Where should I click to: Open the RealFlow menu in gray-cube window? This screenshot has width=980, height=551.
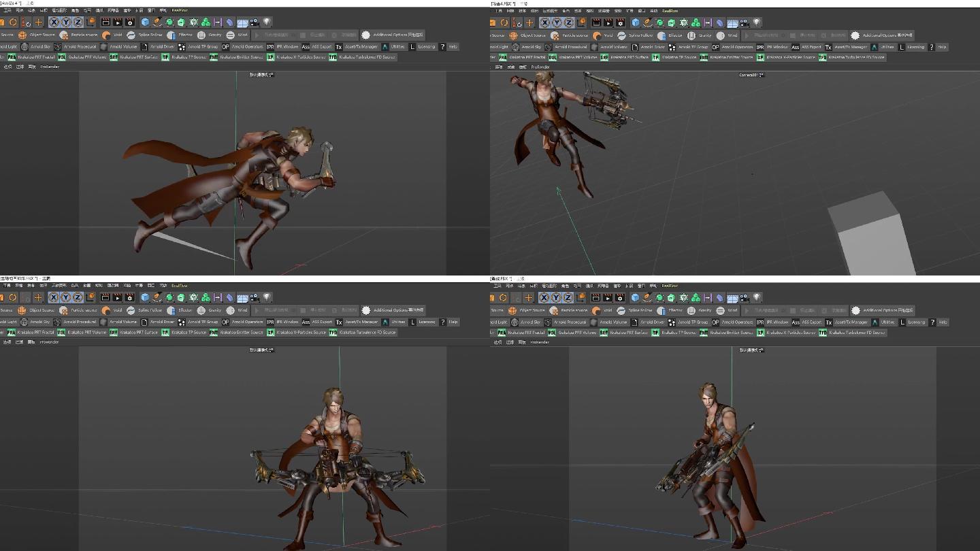[670, 11]
